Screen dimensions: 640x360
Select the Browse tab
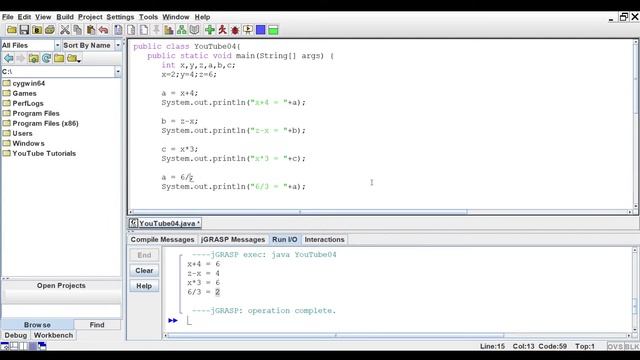click(37, 325)
